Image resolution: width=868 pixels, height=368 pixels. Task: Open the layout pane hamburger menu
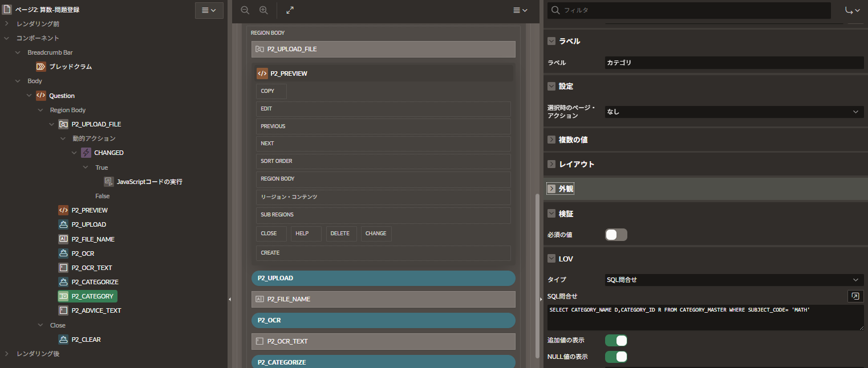520,10
